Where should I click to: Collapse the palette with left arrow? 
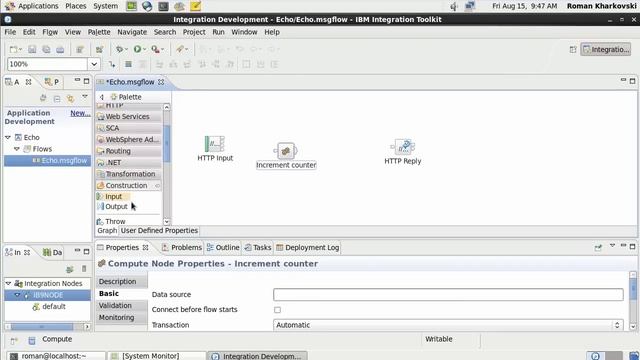[102, 97]
